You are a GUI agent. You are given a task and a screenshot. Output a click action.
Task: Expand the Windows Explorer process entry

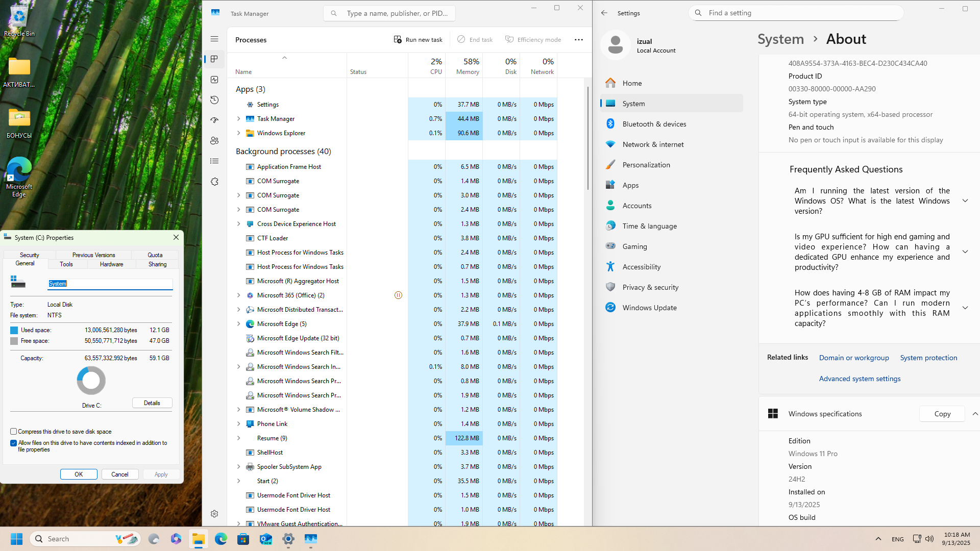[238, 133]
